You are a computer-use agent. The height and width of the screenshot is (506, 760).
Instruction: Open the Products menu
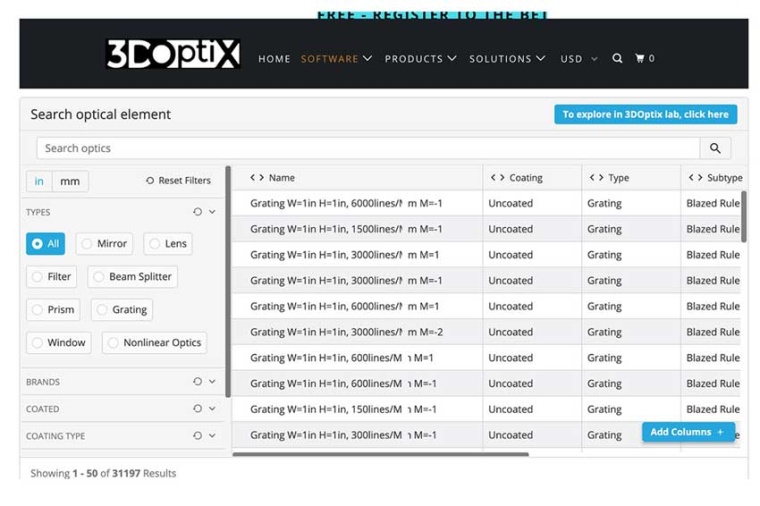pos(420,59)
